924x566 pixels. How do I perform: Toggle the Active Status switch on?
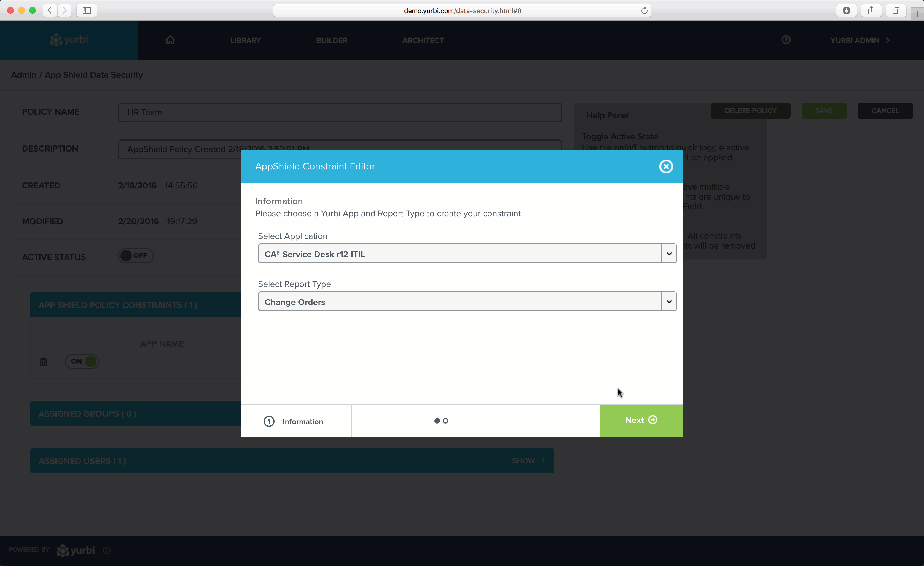click(135, 256)
